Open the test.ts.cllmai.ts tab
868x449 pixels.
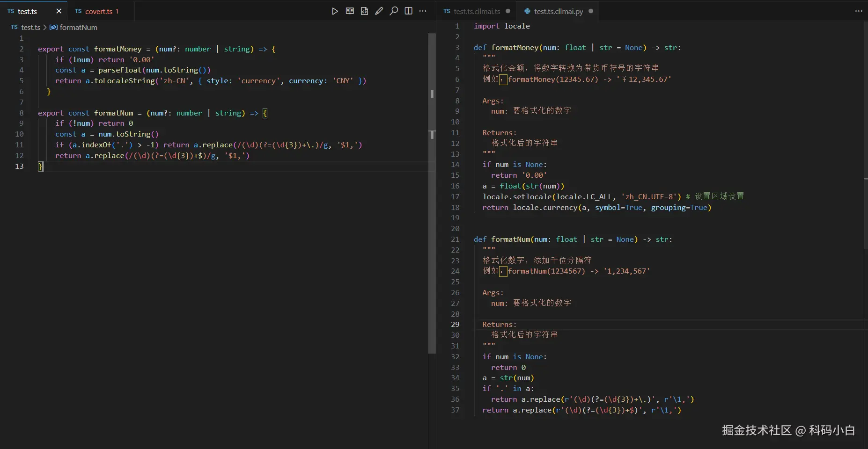pos(477,11)
